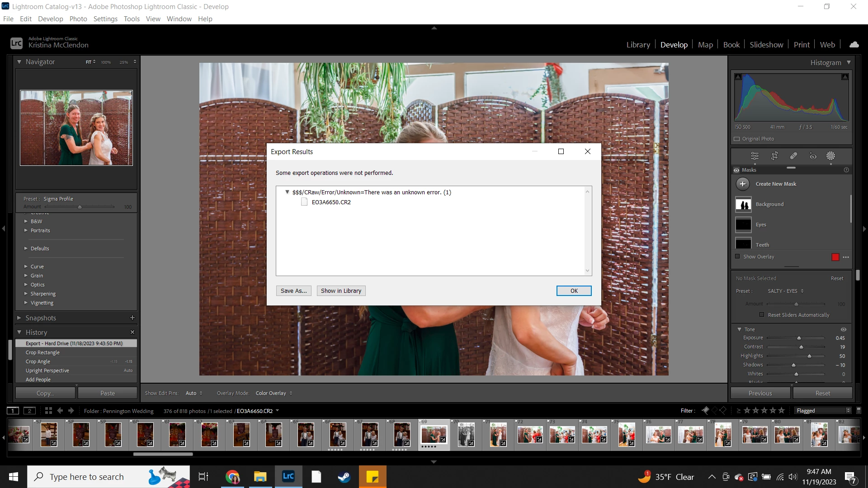Select the Red Eye correction tool
The width and height of the screenshot is (868, 488).
tap(813, 156)
